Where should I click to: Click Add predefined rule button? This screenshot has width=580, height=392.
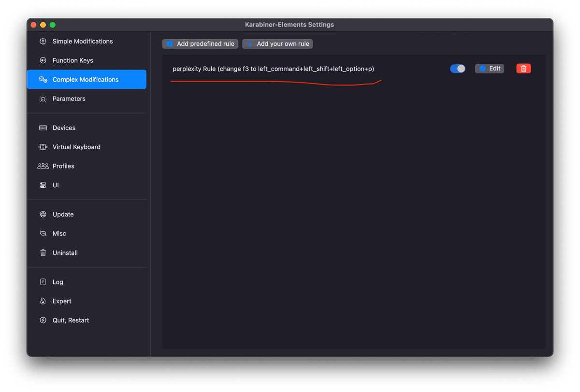(200, 44)
